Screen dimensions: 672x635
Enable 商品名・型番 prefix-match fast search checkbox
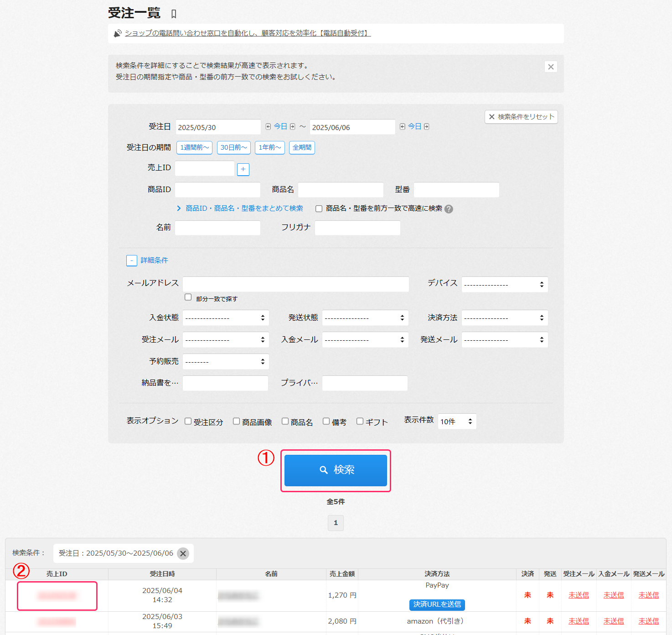pyautogui.click(x=319, y=209)
